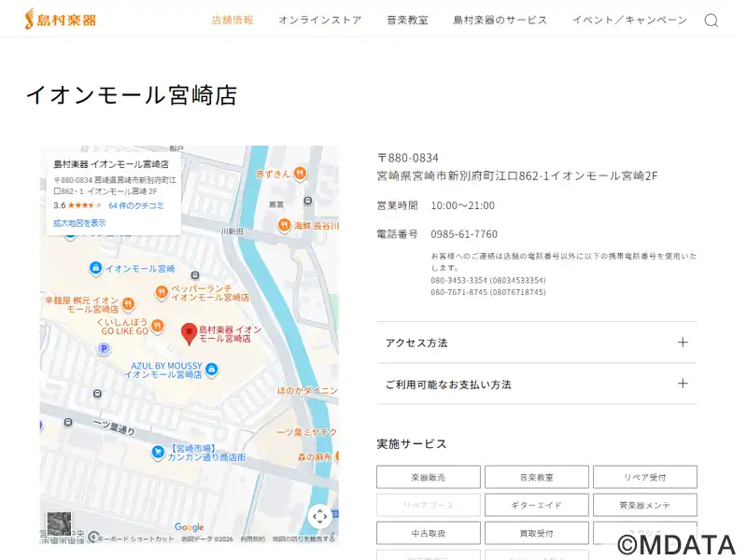Select the ギターエイド service button
This screenshot has width=747, height=560.
point(536,505)
